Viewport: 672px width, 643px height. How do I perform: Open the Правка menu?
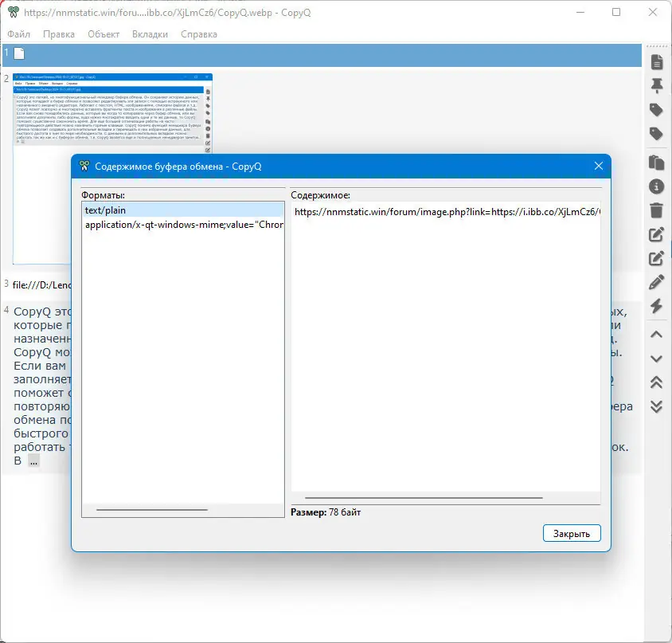59,34
